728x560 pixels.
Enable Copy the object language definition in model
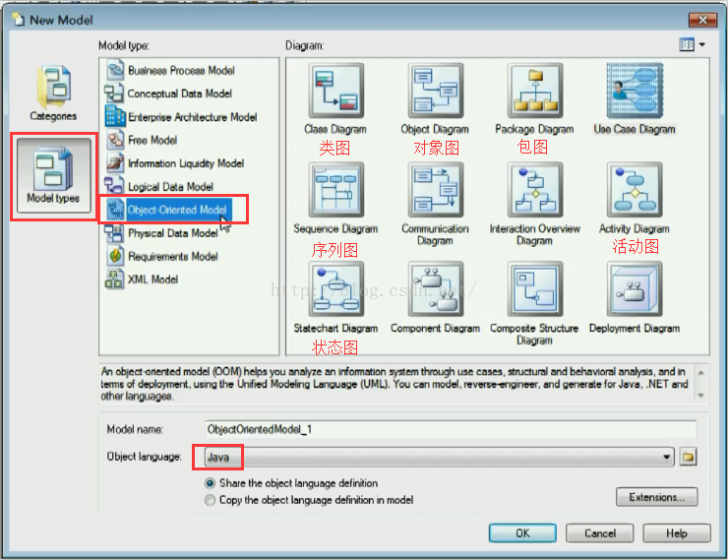pos(210,500)
